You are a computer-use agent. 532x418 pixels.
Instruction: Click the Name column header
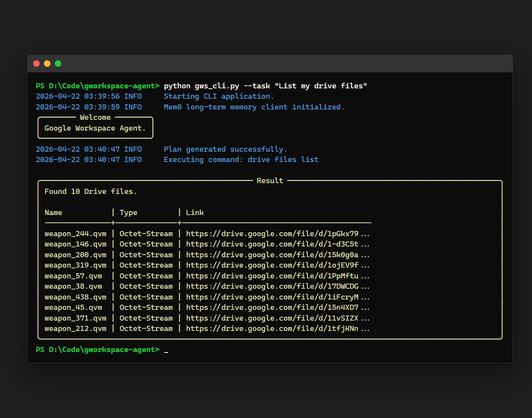coord(53,212)
